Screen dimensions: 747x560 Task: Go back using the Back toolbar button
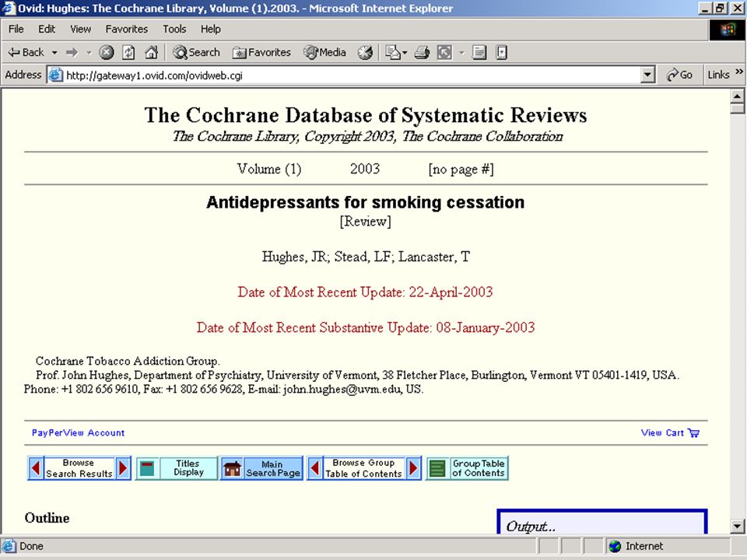pyautogui.click(x=26, y=52)
